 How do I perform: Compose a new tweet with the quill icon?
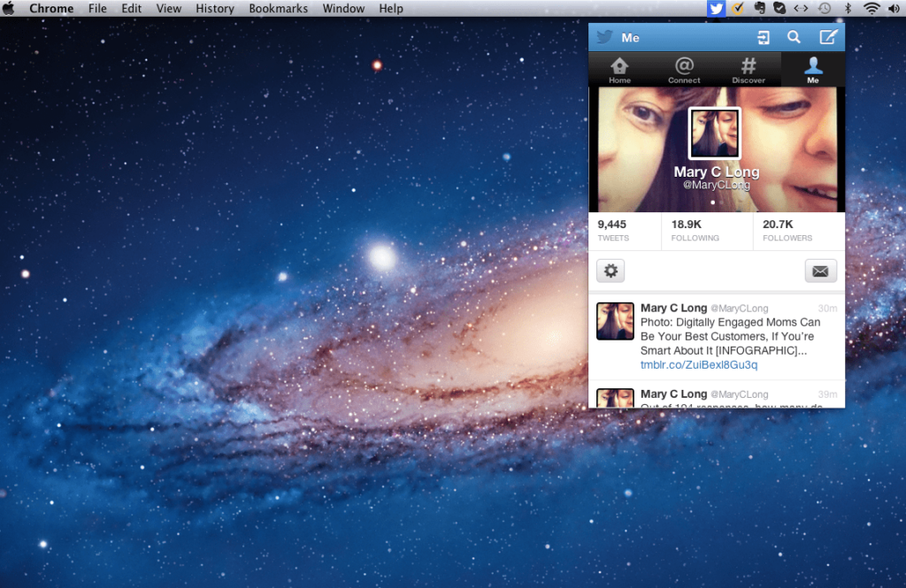click(x=828, y=37)
